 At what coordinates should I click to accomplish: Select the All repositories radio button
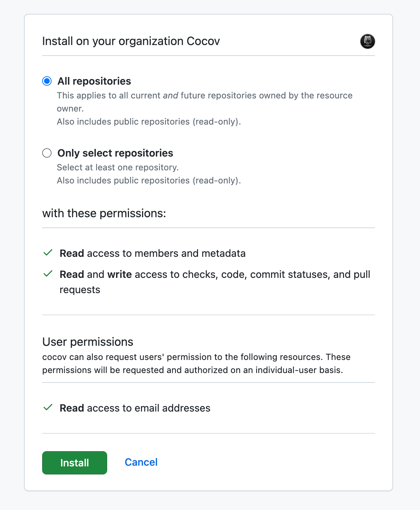tap(47, 81)
